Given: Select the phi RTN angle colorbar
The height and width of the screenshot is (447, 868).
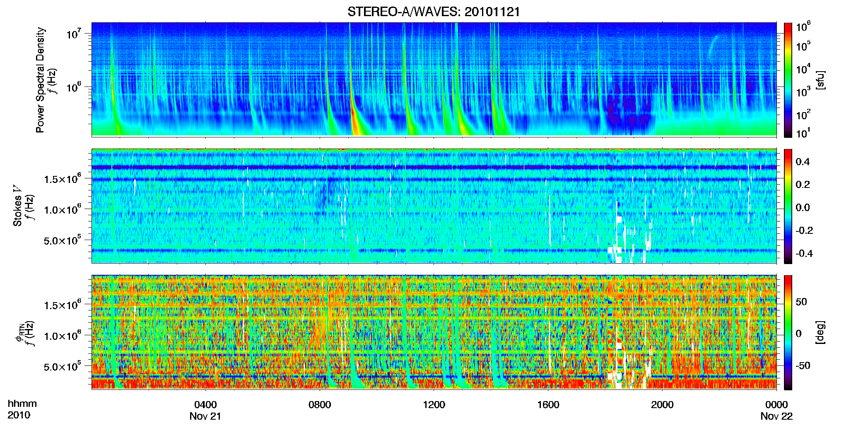Looking at the screenshot, I should (x=788, y=332).
